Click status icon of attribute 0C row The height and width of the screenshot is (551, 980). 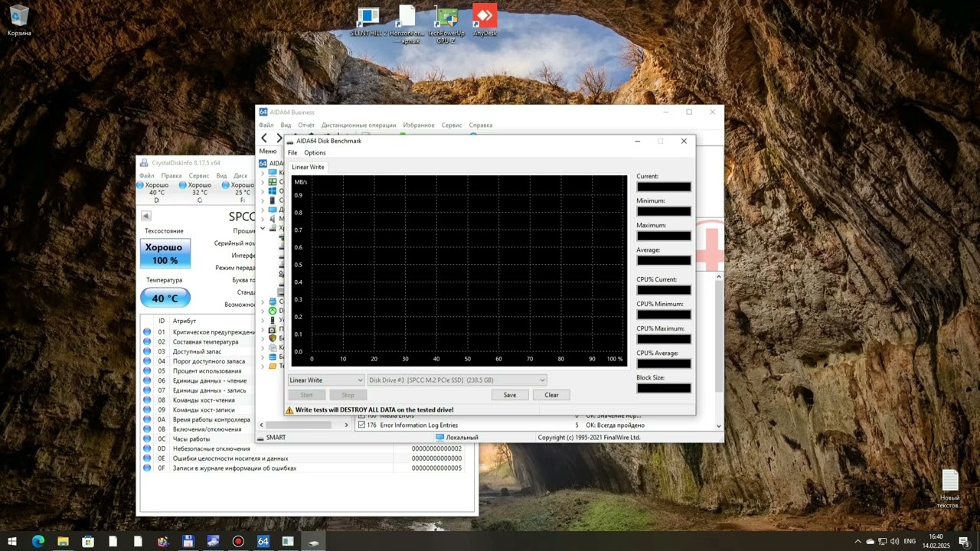[147, 439]
